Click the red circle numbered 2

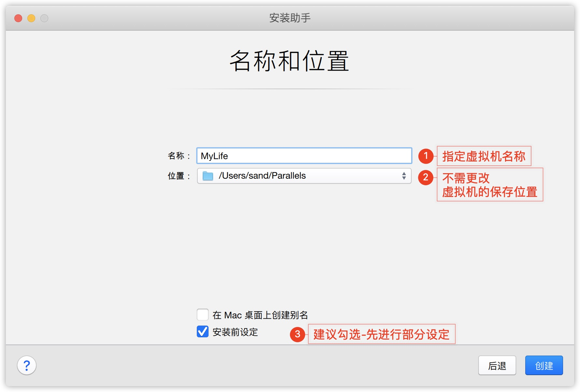426,177
